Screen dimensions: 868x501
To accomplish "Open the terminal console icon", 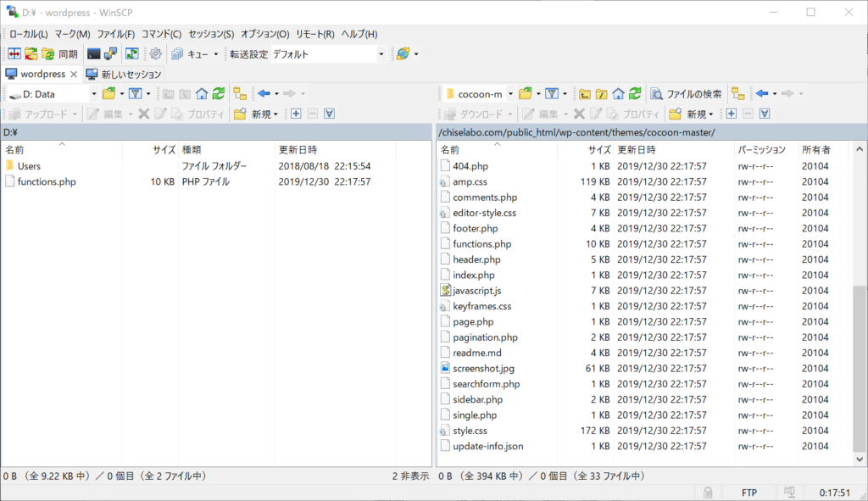I will (x=93, y=53).
